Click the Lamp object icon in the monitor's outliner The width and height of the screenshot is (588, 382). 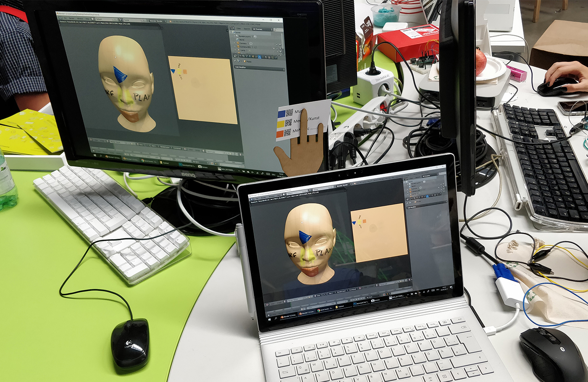click(x=238, y=50)
